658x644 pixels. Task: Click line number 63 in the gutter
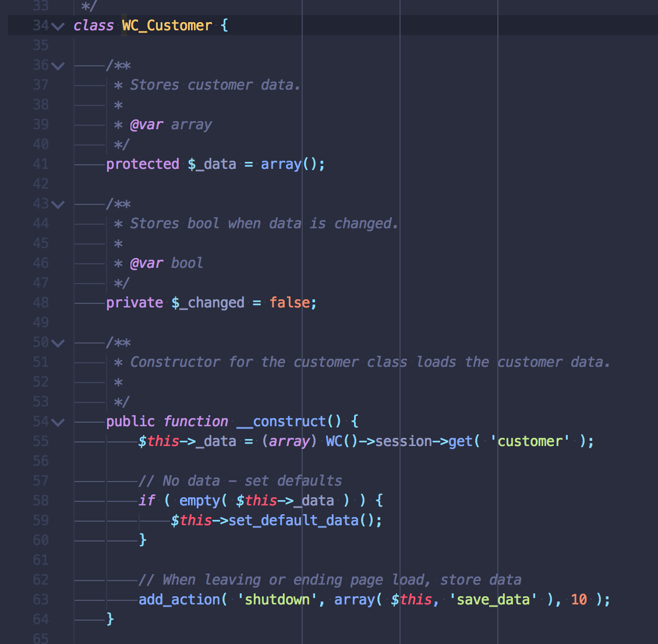(x=41, y=600)
